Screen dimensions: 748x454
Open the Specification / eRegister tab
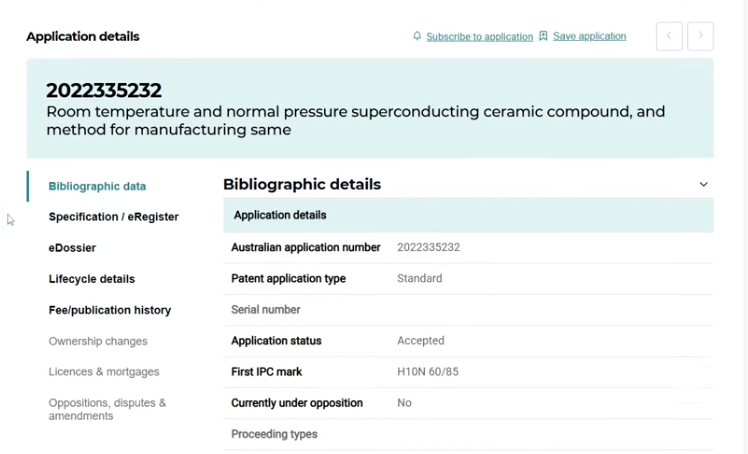point(113,217)
